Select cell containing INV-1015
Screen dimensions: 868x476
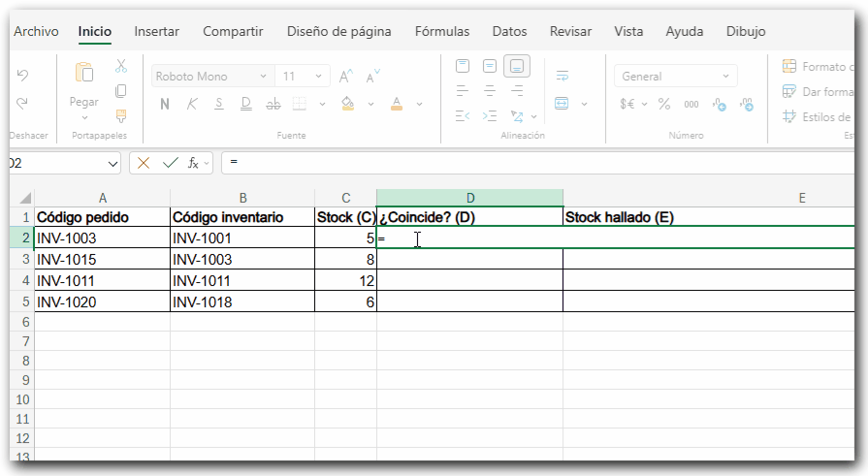pyautogui.click(x=102, y=259)
